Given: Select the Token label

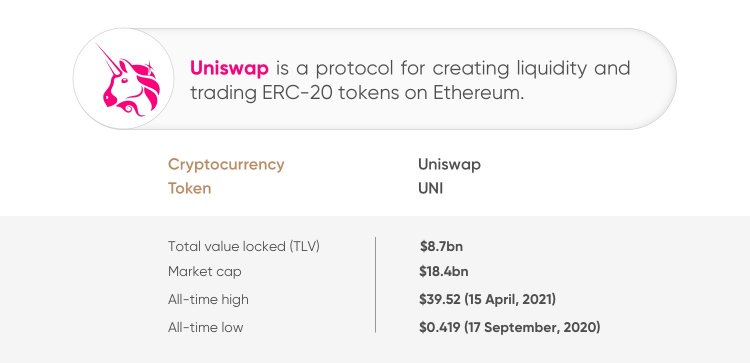Looking at the screenshot, I should (x=189, y=188).
